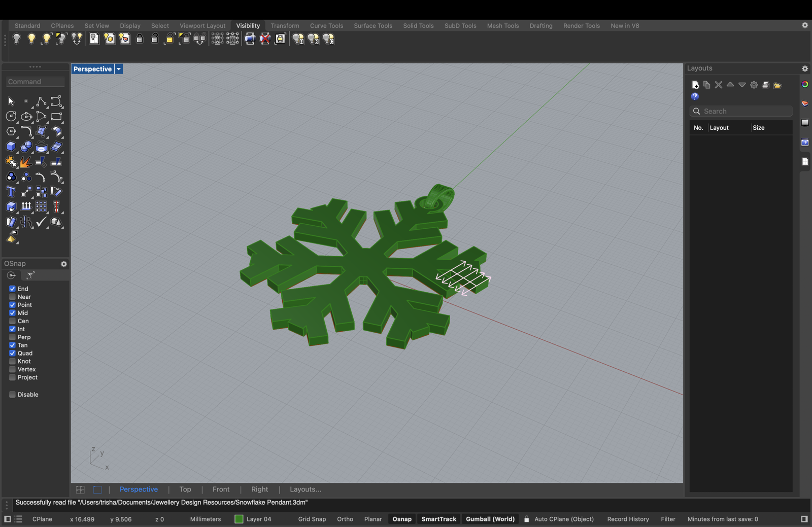Choose the Circle drawing tool
Screen dimensions: 812x527
click(11, 117)
